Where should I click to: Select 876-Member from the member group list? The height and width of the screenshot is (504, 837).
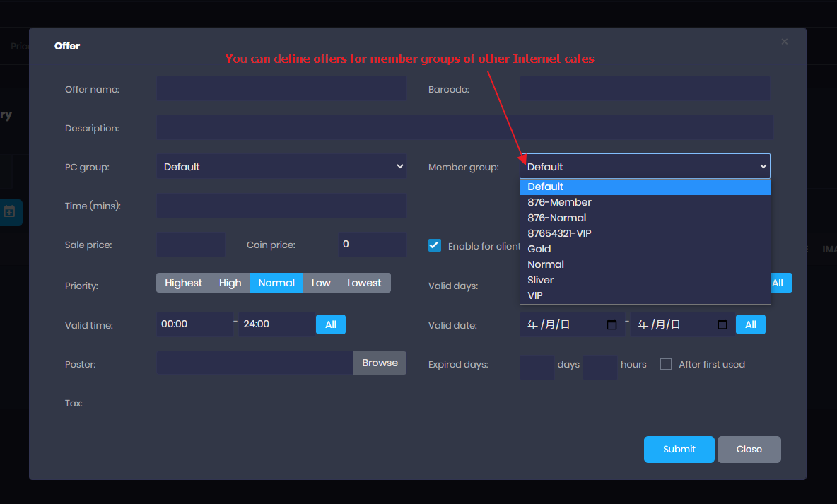[x=559, y=202]
